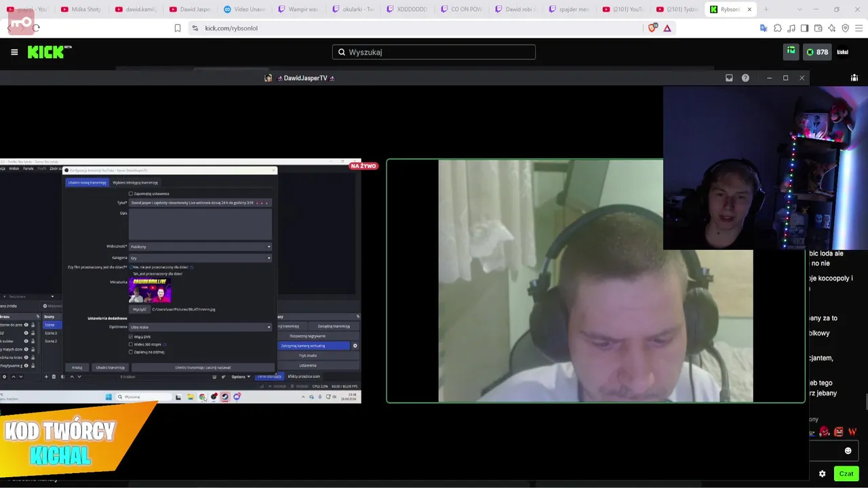This screenshot has width=868, height=488.
Task: Open the browser extensions puzzle icon
Action: (778, 28)
